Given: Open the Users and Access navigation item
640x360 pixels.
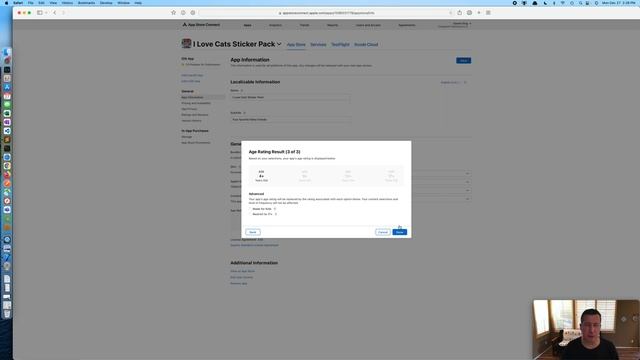Looking at the screenshot, I should click(368, 25).
